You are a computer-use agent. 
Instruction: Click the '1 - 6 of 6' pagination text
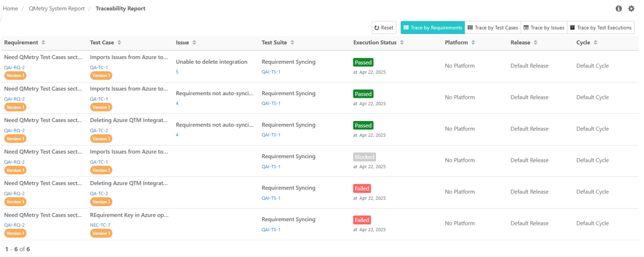18,249
